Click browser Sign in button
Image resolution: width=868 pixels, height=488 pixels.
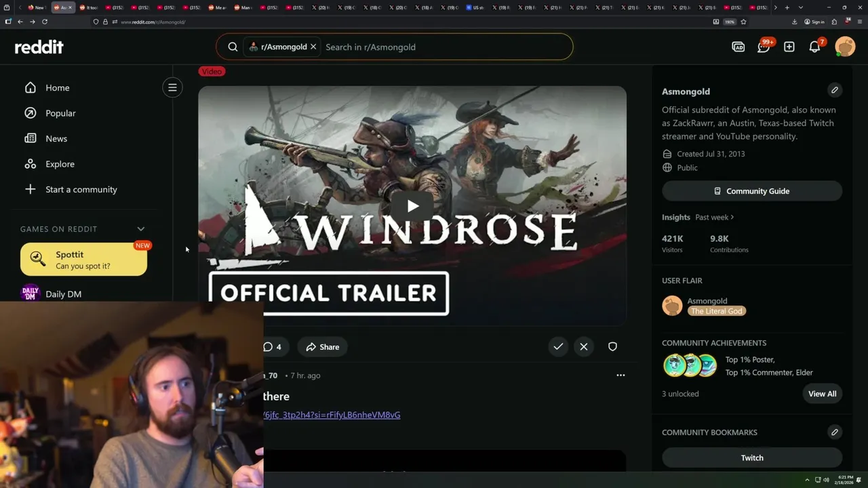pos(814,22)
